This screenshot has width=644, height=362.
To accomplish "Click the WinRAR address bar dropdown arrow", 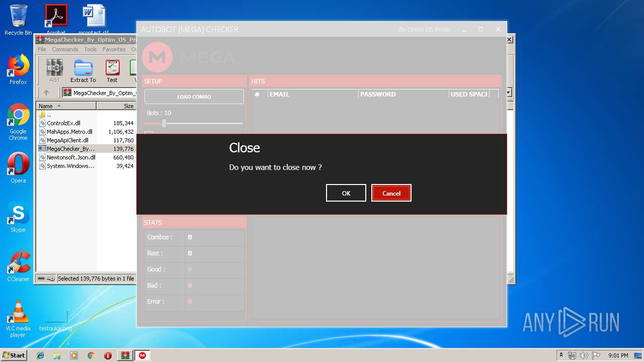I will click(509, 93).
